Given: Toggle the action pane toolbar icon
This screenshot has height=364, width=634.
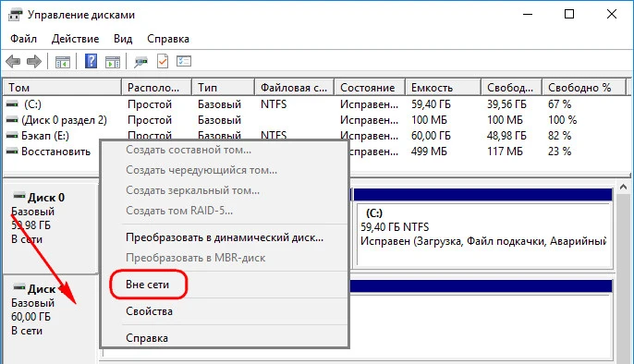Looking at the screenshot, I should (x=113, y=62).
